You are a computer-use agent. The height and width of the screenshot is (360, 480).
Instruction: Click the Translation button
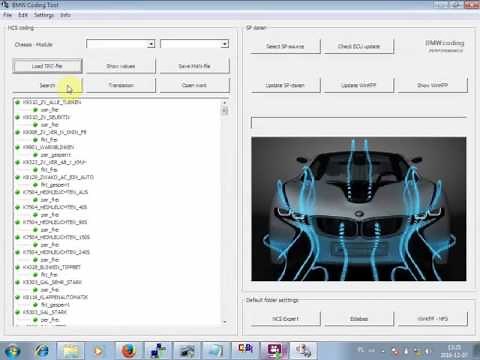point(121,85)
